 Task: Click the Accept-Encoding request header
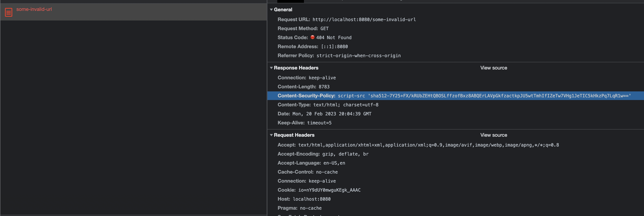[323, 154]
